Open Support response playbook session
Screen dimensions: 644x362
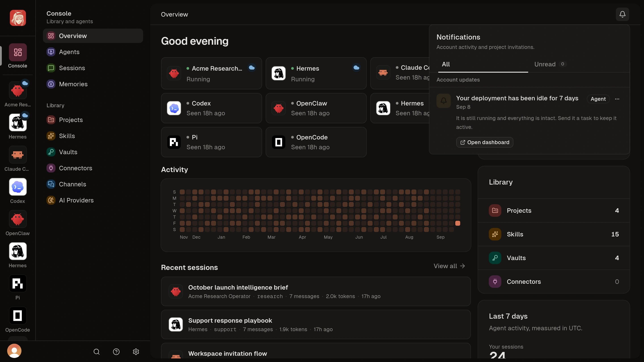pos(316,324)
